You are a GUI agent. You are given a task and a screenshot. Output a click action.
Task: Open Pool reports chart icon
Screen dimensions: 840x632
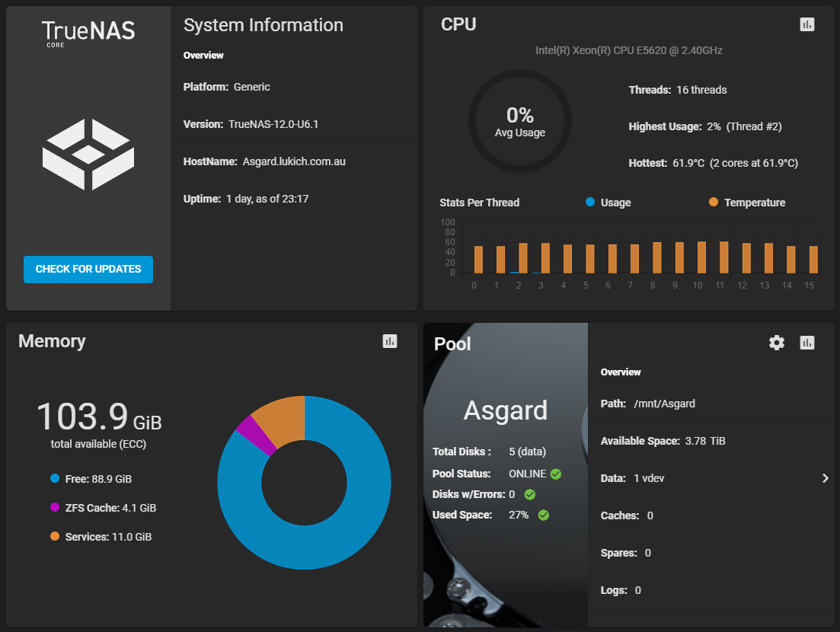(x=806, y=343)
